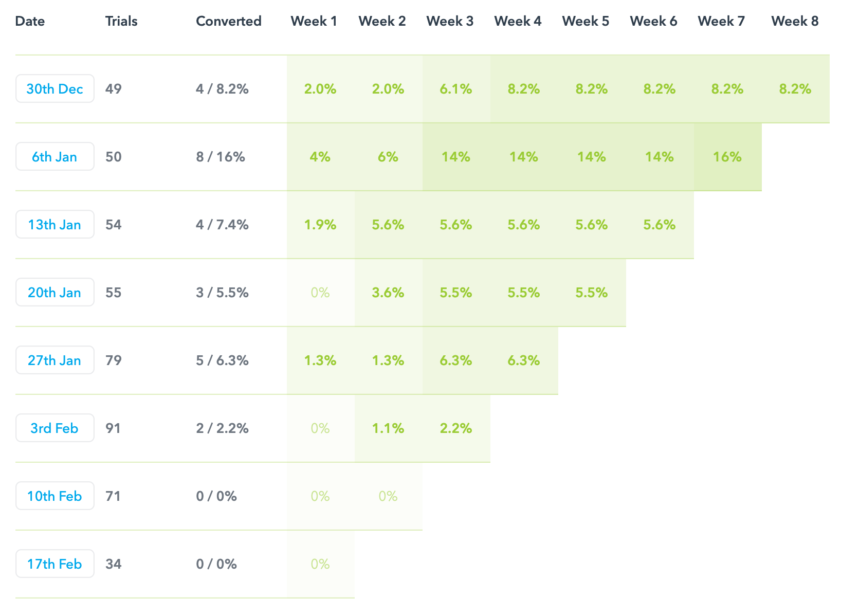The height and width of the screenshot is (616, 841).
Task: Click 3rd Feb Week 3 2.2% cell
Action: 456,428
